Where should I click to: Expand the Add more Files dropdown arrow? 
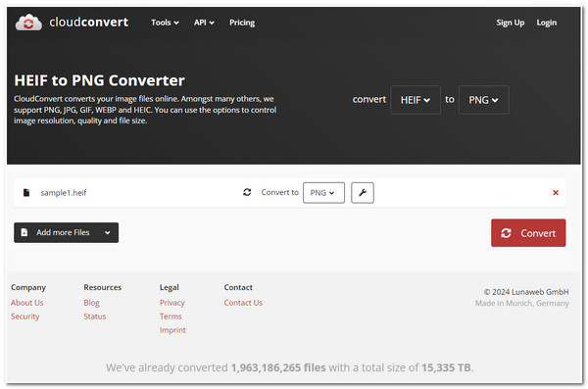pos(108,232)
